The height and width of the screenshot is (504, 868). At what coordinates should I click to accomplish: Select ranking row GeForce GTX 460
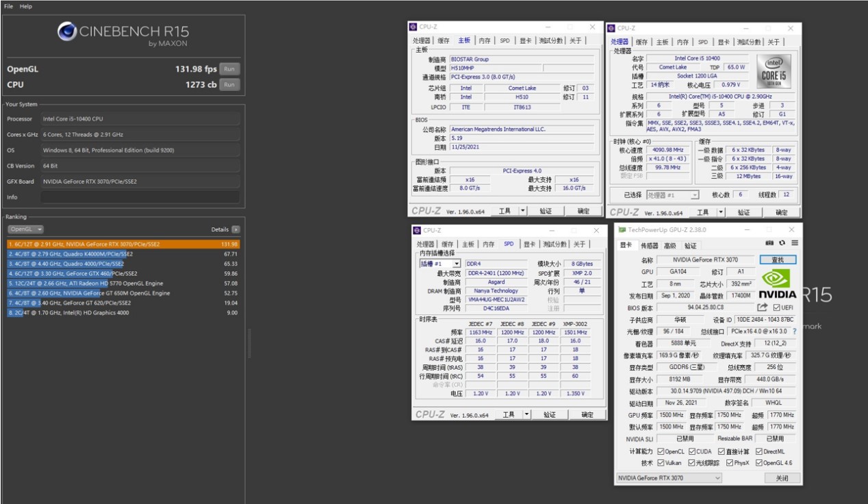click(x=123, y=273)
